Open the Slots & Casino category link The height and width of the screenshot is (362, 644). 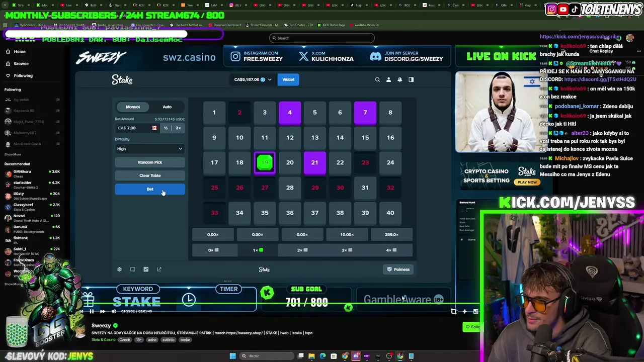pos(103,340)
